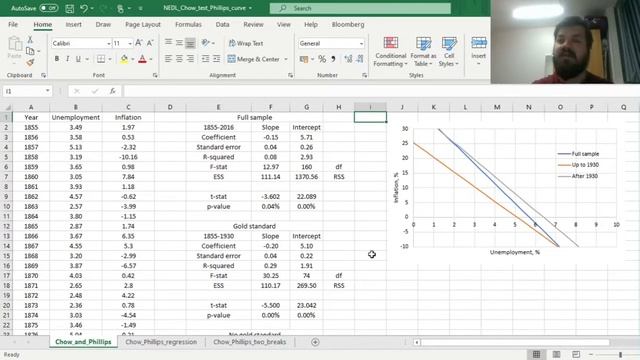Click the Borders icon
The height and width of the screenshot is (360, 640).
pos(101,59)
